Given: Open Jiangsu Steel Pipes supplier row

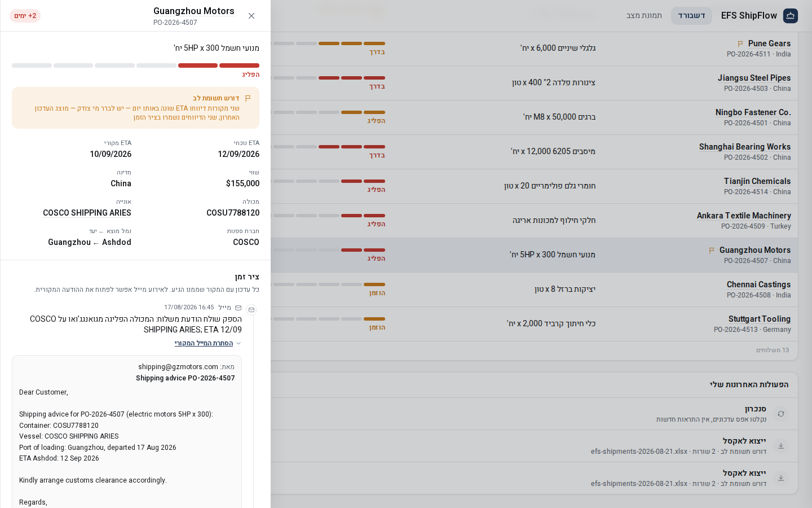Looking at the screenshot, I should click(754, 78).
